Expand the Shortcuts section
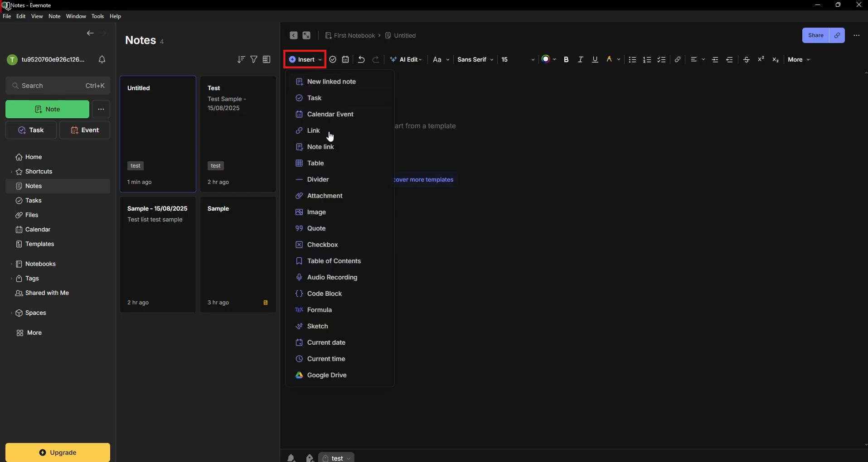868x462 pixels. pos(11,172)
